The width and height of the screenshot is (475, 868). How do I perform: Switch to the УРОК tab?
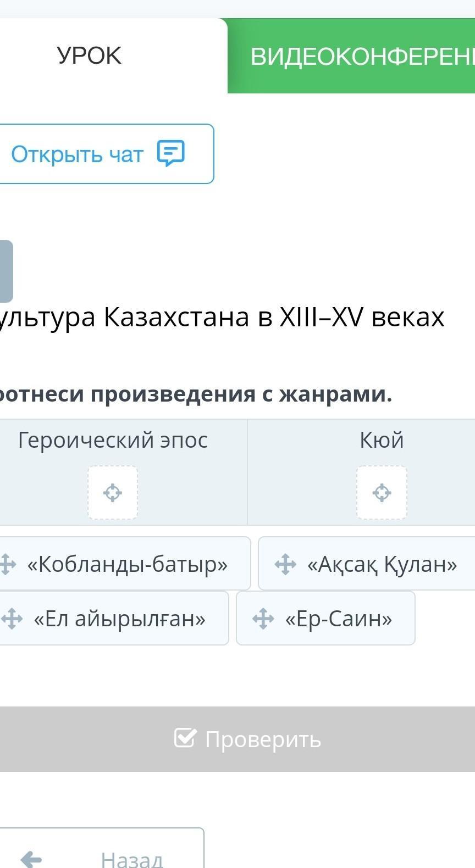point(89,55)
